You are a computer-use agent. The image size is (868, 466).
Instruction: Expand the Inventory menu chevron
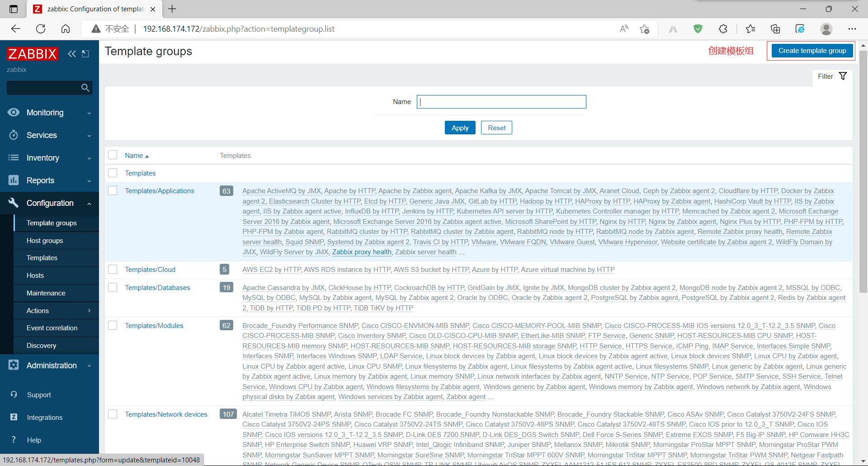pyautogui.click(x=89, y=158)
